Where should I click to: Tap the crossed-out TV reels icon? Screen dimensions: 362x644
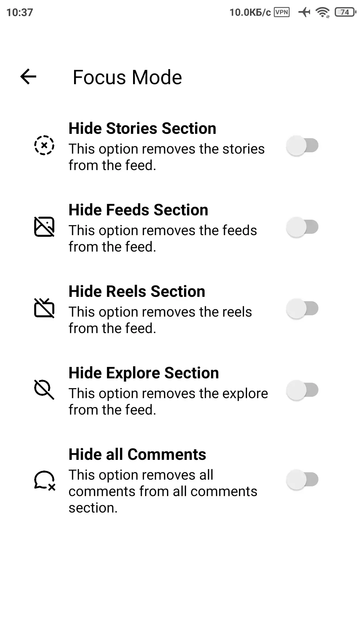coord(44,308)
